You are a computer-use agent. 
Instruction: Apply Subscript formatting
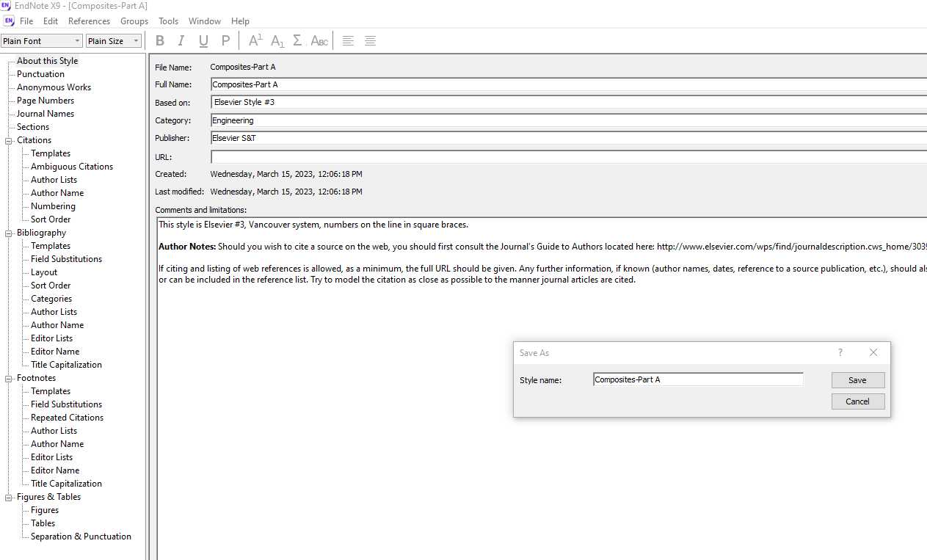277,41
